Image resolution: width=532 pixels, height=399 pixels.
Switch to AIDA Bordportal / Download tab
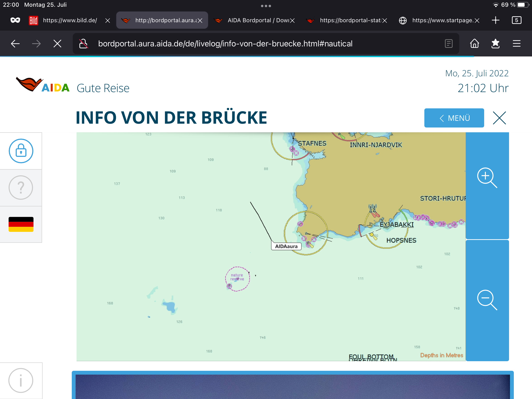coord(254,20)
